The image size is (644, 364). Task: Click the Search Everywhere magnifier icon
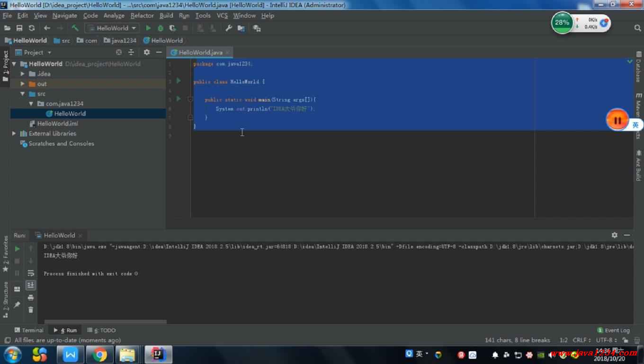pyautogui.click(x=637, y=28)
